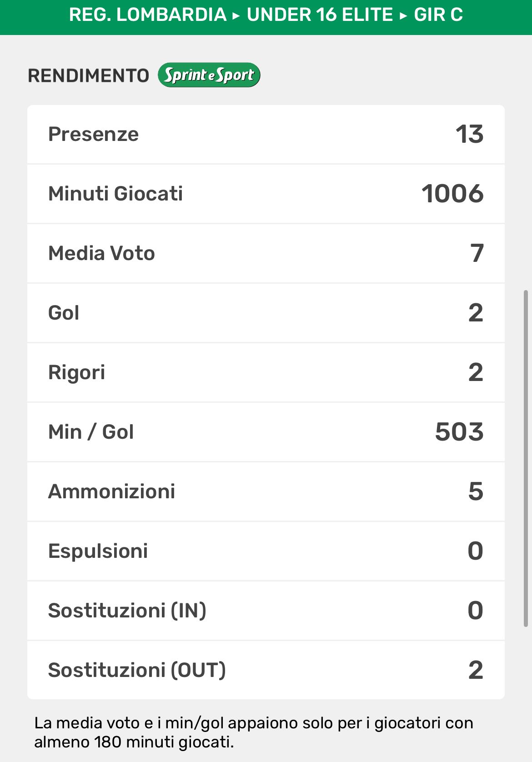
Task: Click the vertical page scrollbar
Action: point(526,458)
